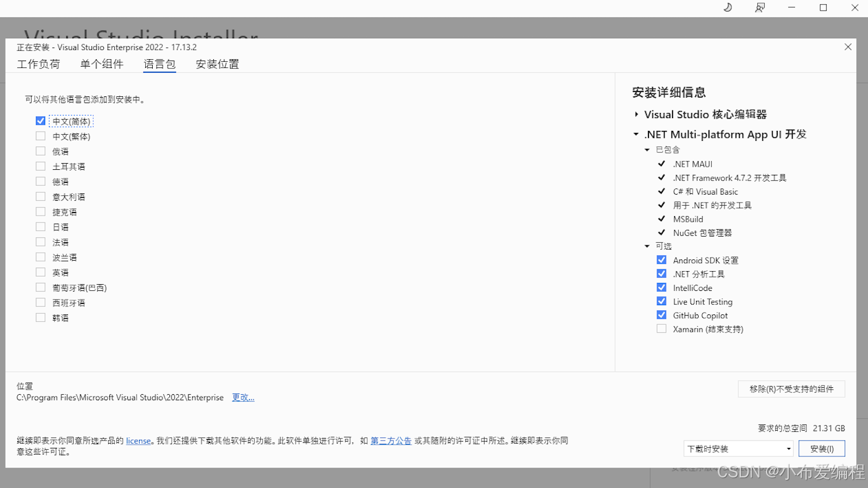Click the 更改... location link
868x488 pixels.
tap(243, 397)
